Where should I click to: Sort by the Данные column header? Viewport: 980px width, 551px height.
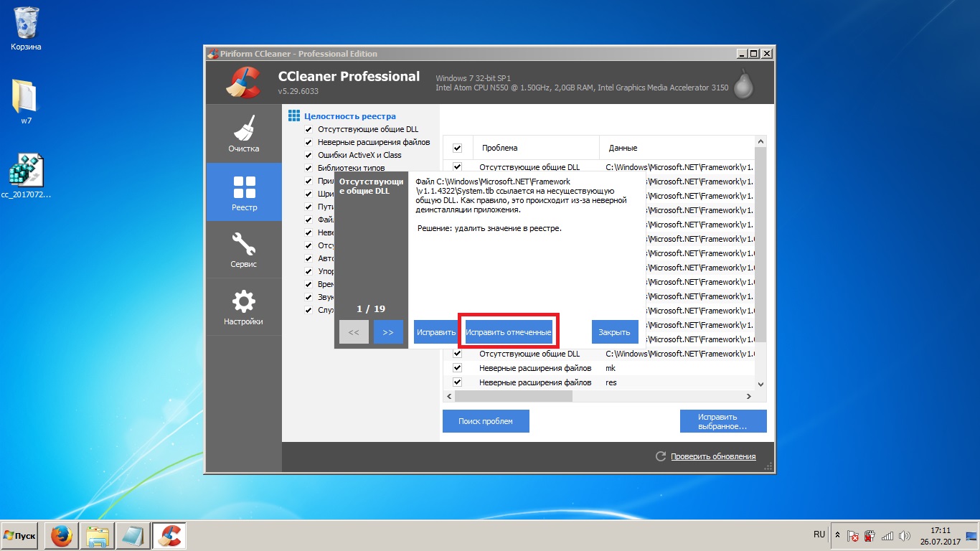pyautogui.click(x=677, y=148)
